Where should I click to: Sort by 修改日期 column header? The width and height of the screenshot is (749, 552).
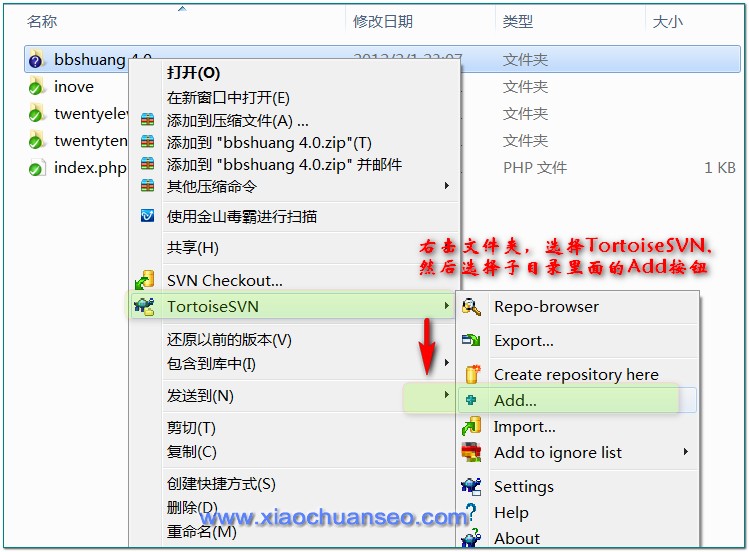pos(383,21)
